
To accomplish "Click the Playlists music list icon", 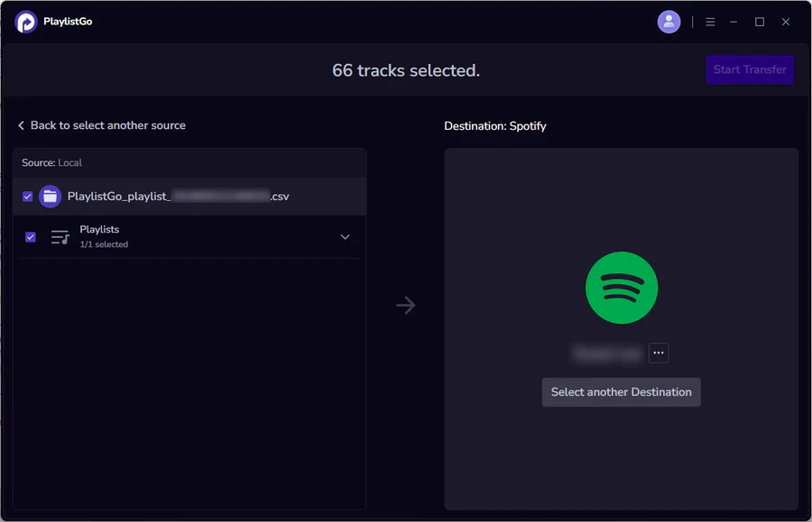I will point(60,237).
